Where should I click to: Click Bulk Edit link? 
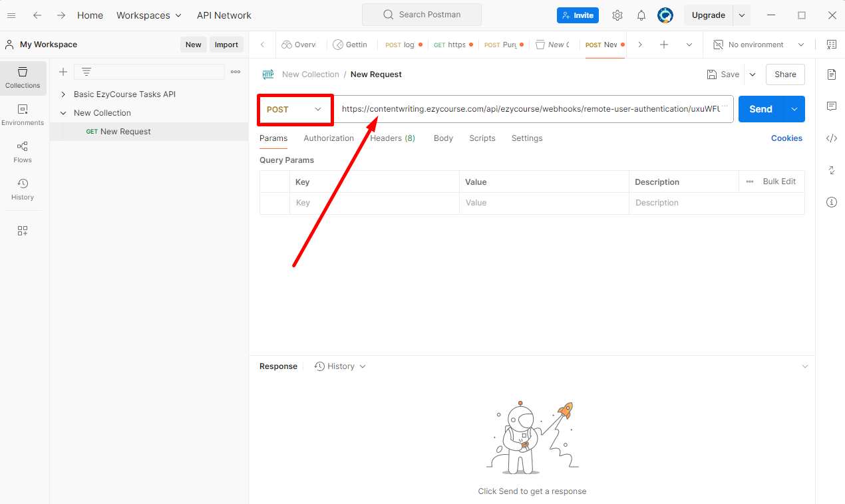coord(779,182)
